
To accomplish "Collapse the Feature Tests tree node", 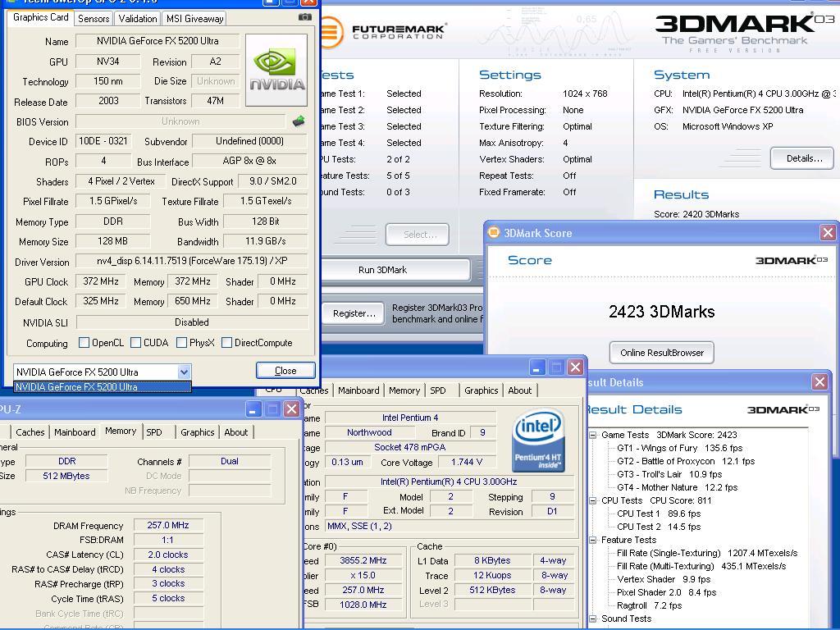I will (x=593, y=540).
